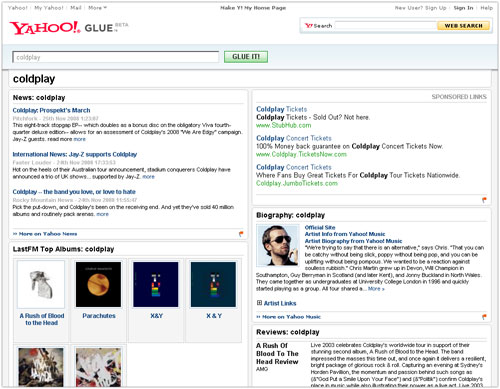Image resolution: width=500 pixels, height=389 pixels.
Task: Click the Parachutes album cover
Action: coord(98,284)
